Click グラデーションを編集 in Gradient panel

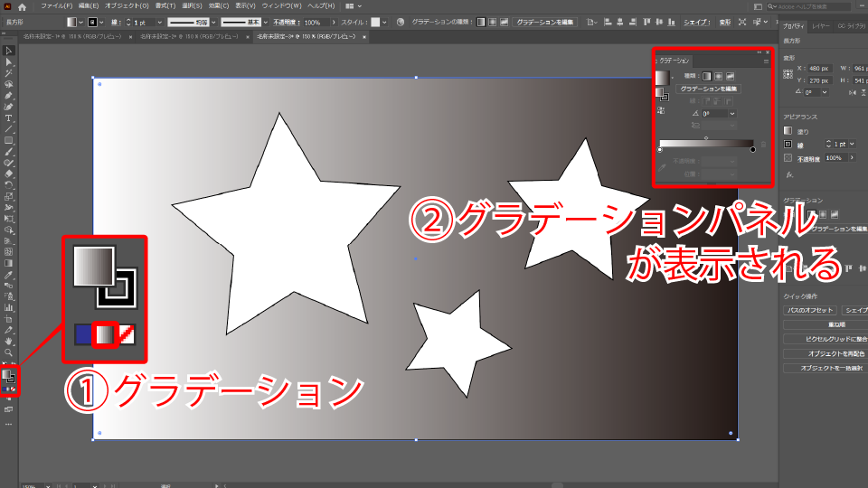(x=708, y=89)
